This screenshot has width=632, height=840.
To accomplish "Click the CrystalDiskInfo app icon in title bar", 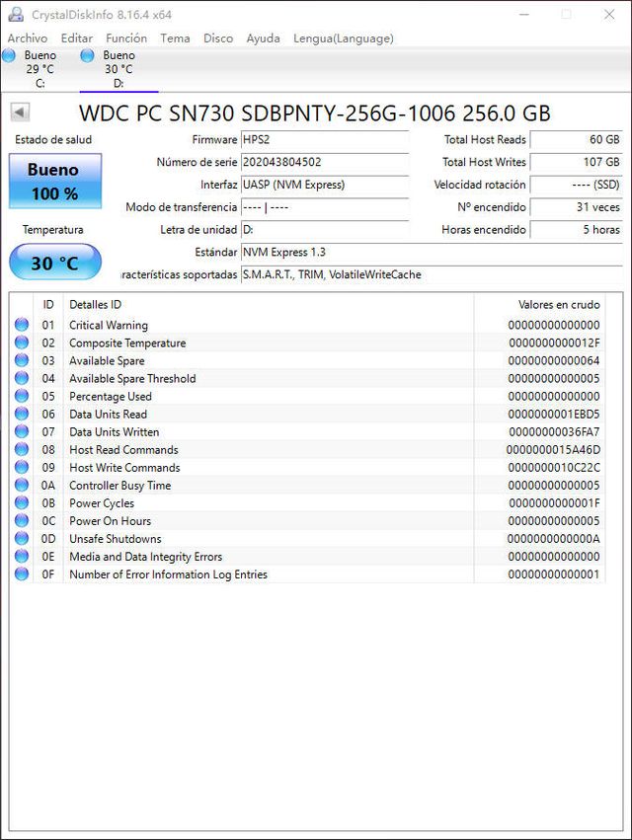I will pyautogui.click(x=16, y=15).
